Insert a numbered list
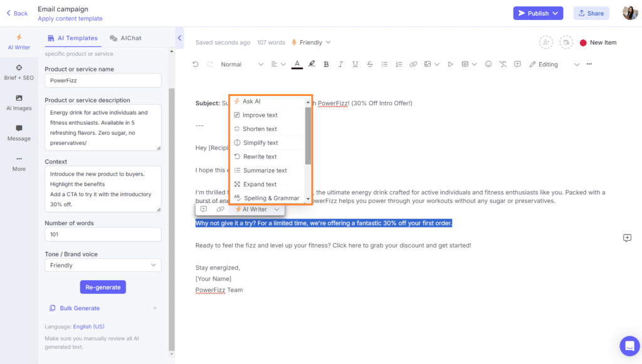The image size is (642, 364). pyautogui.click(x=399, y=64)
